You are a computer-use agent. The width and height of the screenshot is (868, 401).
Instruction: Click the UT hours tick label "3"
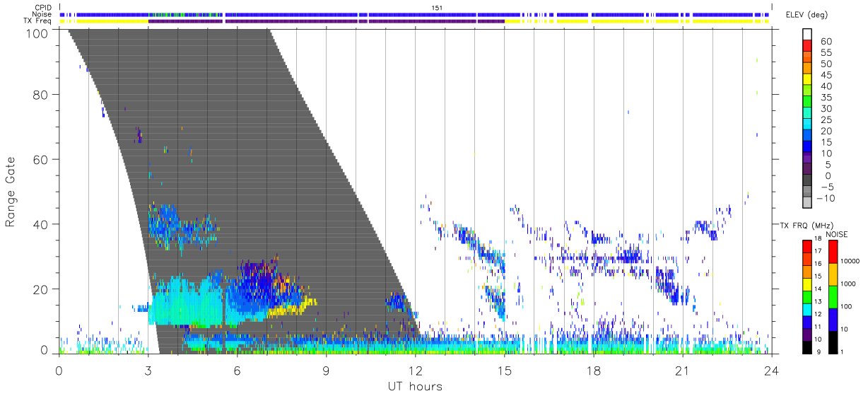click(148, 370)
